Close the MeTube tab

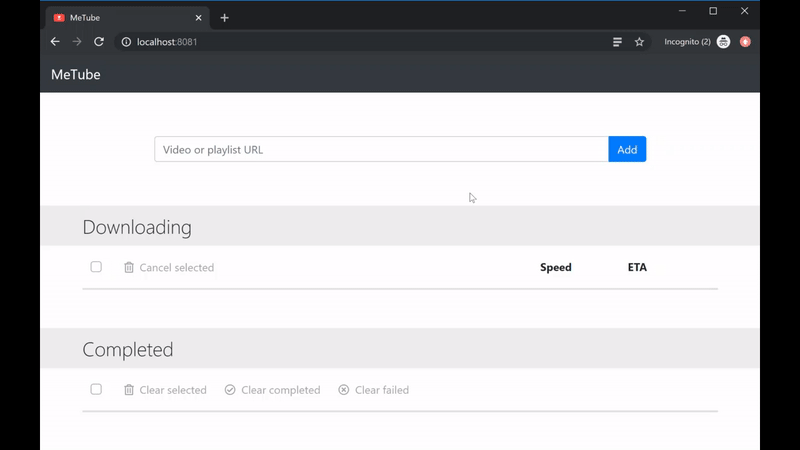[198, 18]
